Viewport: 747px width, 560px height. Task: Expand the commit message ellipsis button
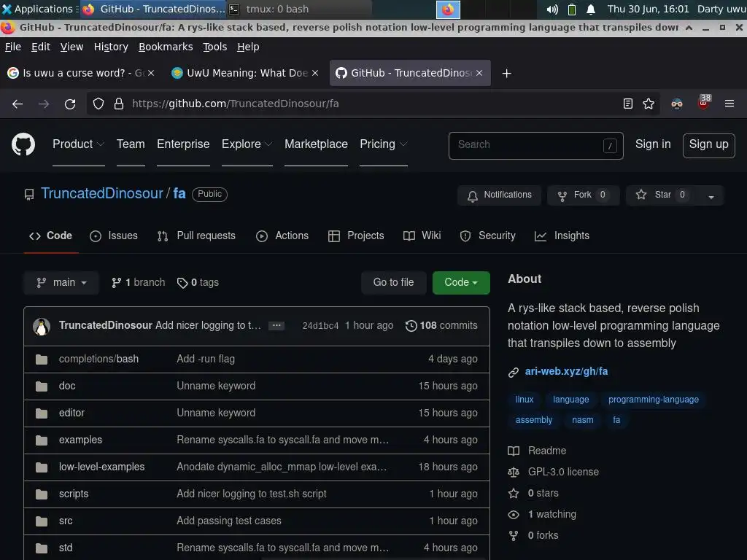[276, 326]
